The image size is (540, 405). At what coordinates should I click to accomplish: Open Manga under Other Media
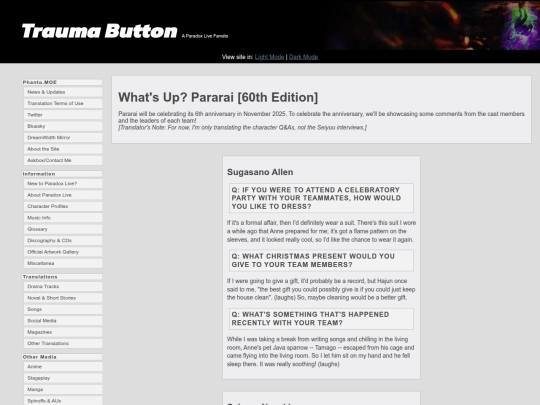pyautogui.click(x=63, y=390)
